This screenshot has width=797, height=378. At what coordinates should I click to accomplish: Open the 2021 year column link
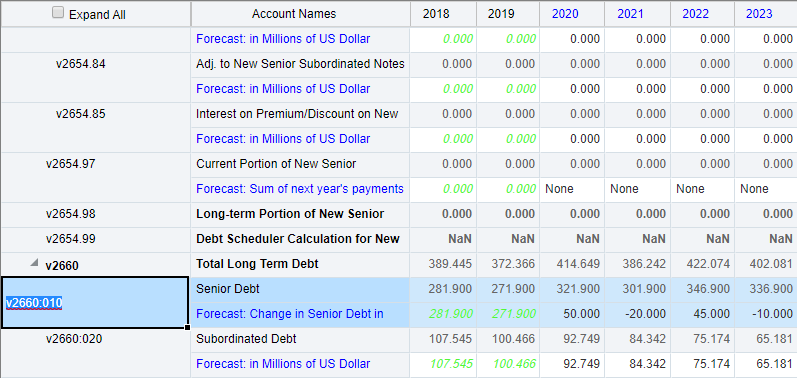(x=630, y=14)
